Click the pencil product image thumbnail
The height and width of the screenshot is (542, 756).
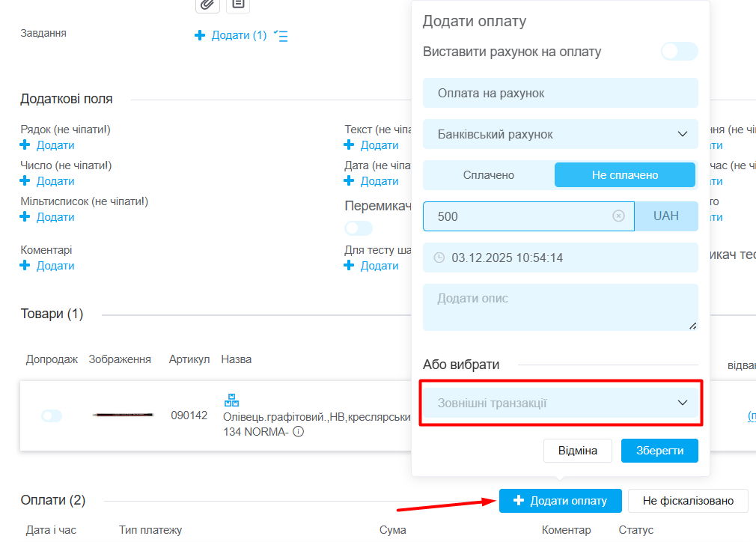[123, 415]
